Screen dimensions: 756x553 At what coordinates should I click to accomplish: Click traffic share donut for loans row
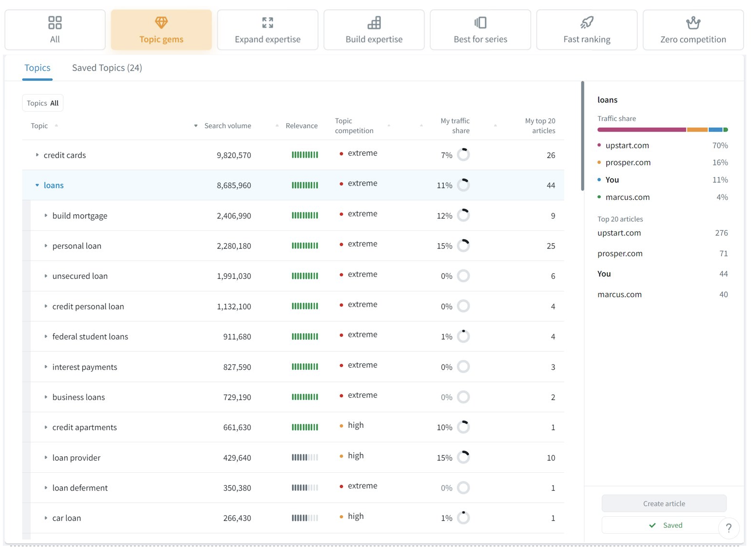click(x=463, y=185)
